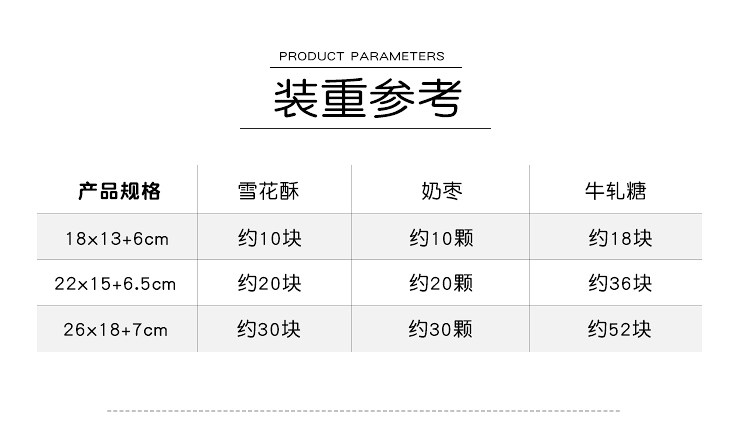Click the 约10颗 cell under 奶枣
Viewport: 750px width, 448px height.
(x=441, y=239)
